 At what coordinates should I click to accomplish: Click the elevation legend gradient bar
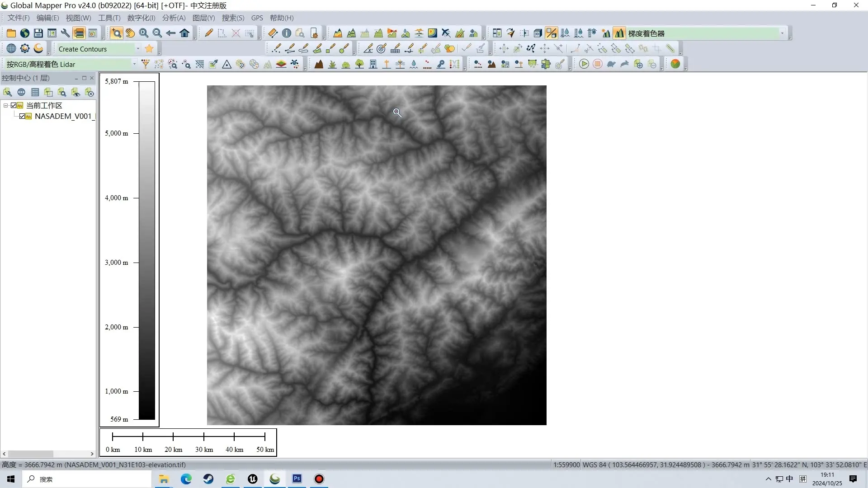[x=147, y=250]
